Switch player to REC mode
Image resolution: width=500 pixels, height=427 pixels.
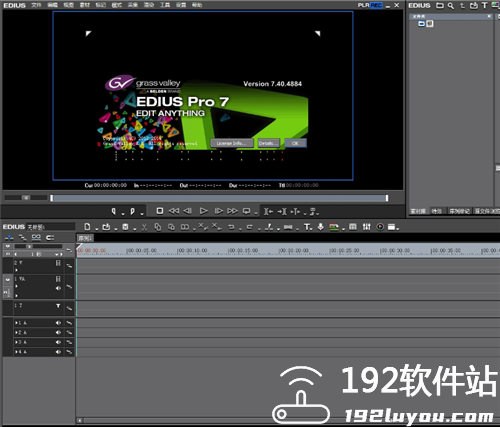pos(376,5)
